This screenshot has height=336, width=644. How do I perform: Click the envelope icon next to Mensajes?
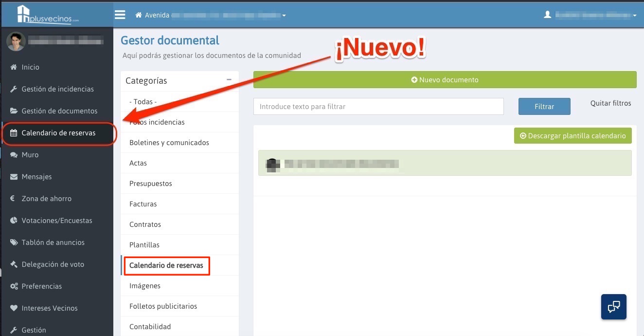pos(14,177)
